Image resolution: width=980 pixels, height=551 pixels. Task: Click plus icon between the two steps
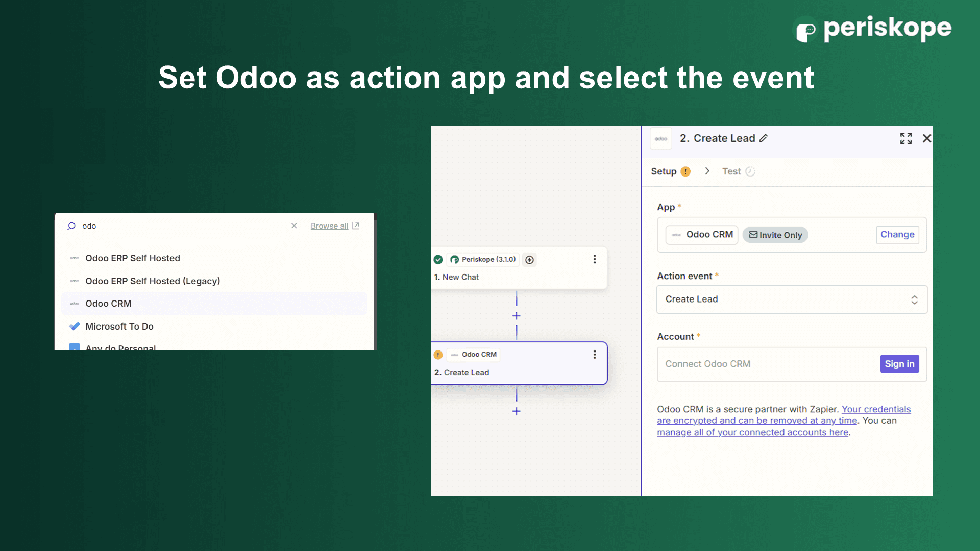(516, 316)
